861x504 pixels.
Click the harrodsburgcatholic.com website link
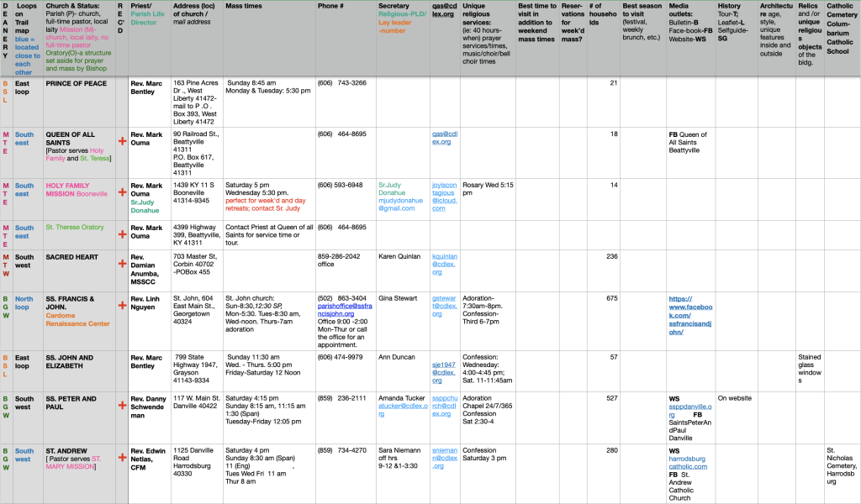pyautogui.click(x=688, y=462)
